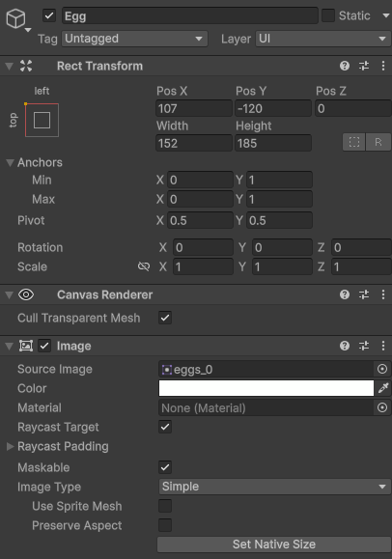Open Image Type Simple dropdown
This screenshot has width=392, height=559.
pos(274,487)
